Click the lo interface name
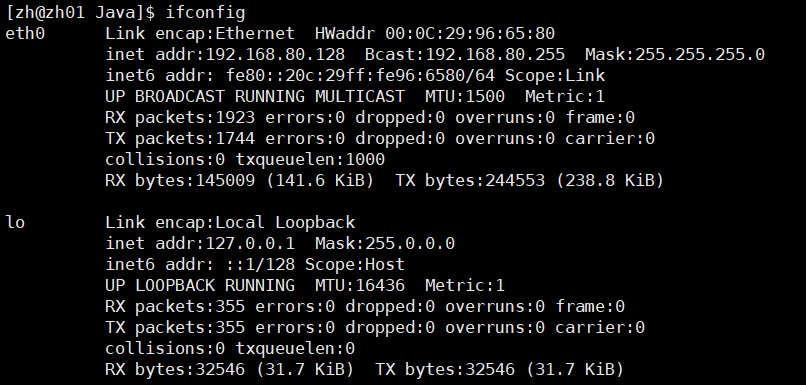 point(15,222)
